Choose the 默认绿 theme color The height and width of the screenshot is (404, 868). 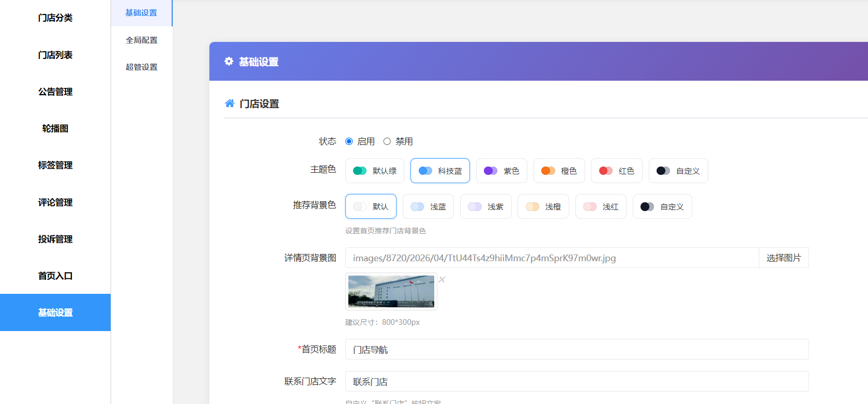[375, 171]
